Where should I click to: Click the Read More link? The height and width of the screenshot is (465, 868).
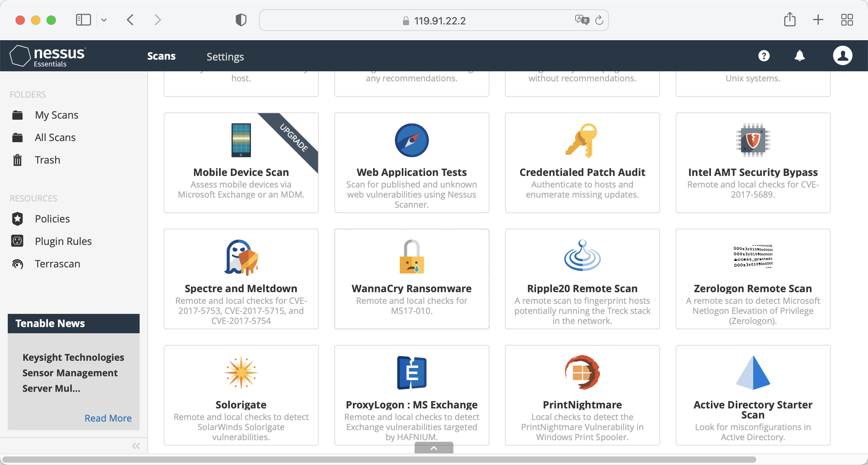click(108, 418)
